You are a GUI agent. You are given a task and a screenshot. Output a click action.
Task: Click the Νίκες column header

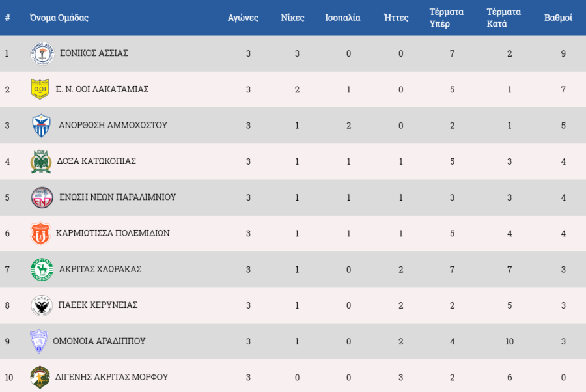(x=292, y=18)
